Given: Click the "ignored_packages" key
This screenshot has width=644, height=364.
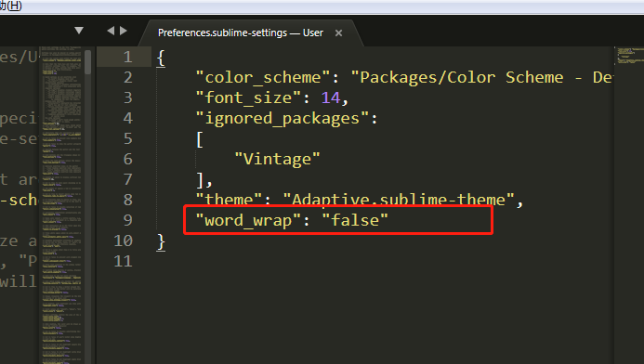Looking at the screenshot, I should pos(283,119).
